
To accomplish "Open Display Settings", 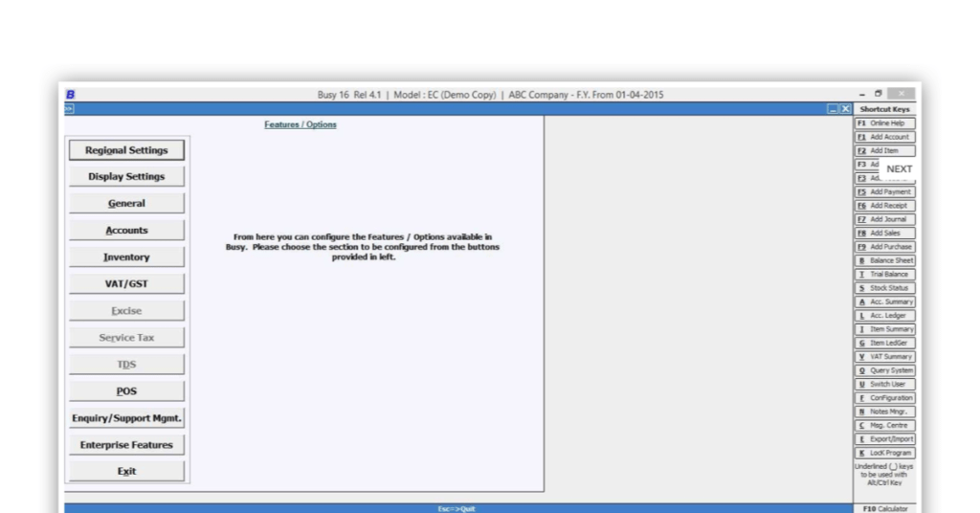I will pyautogui.click(x=126, y=177).
